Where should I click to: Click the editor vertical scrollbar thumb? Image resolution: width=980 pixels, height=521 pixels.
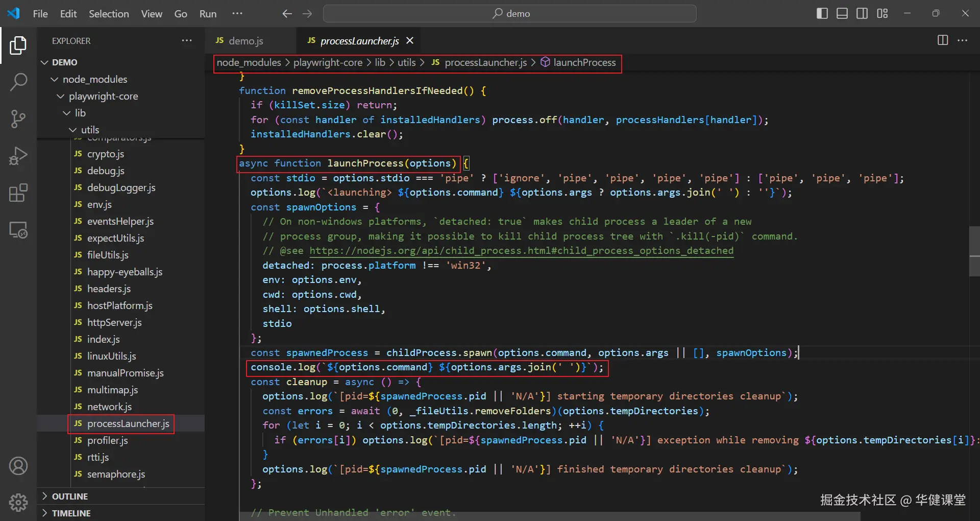point(974,251)
